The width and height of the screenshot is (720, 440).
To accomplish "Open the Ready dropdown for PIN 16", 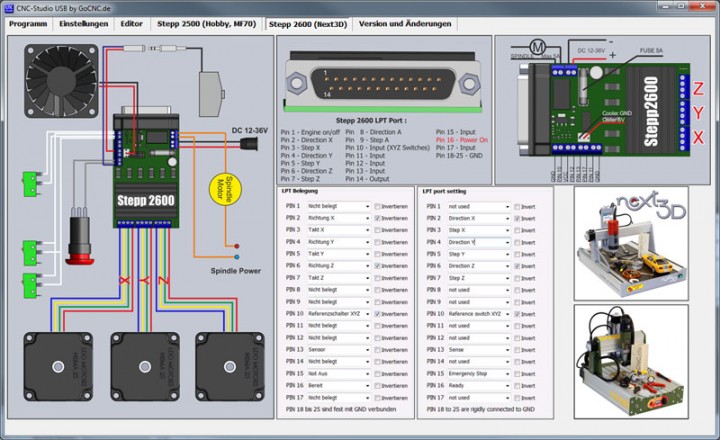I will pos(479,386).
